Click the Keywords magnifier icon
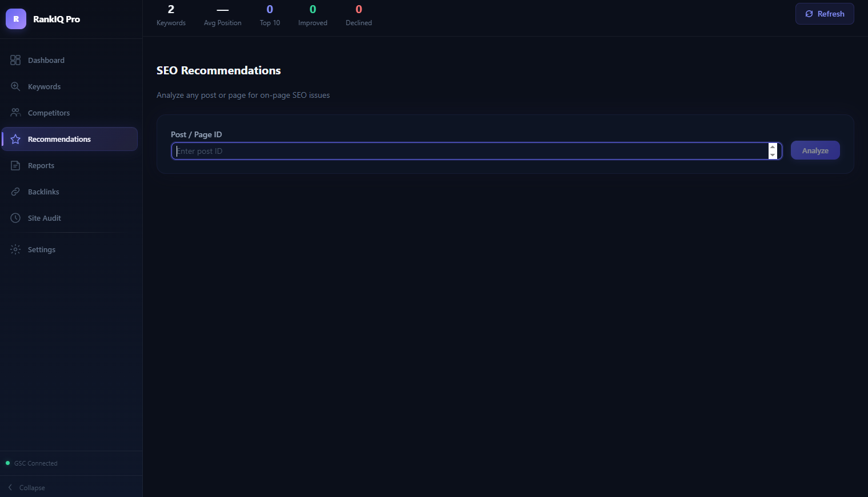This screenshot has width=868, height=497. (x=15, y=86)
